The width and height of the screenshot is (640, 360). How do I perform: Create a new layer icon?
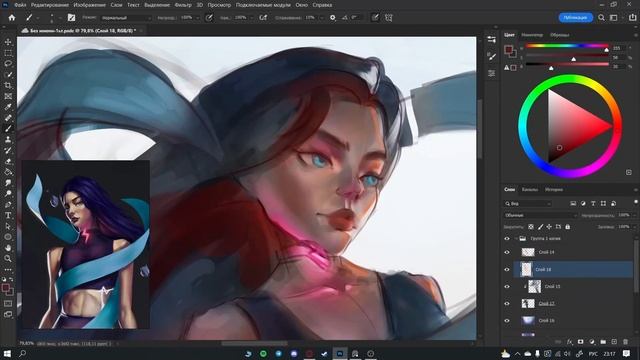click(614, 342)
